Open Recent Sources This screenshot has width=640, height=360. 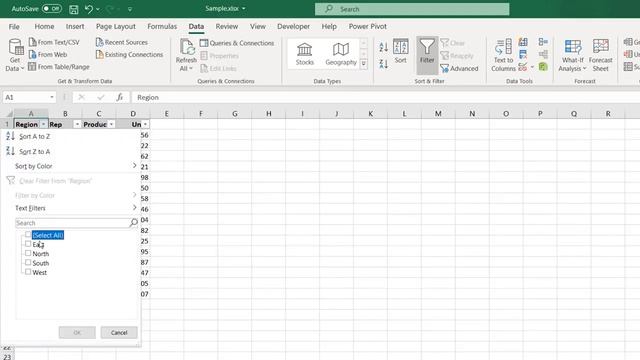tap(122, 42)
